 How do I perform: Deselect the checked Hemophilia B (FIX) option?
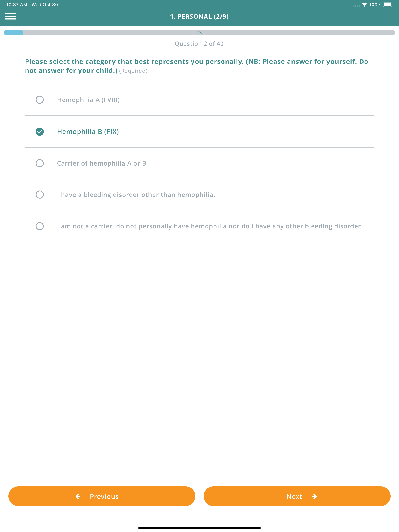pos(40,132)
